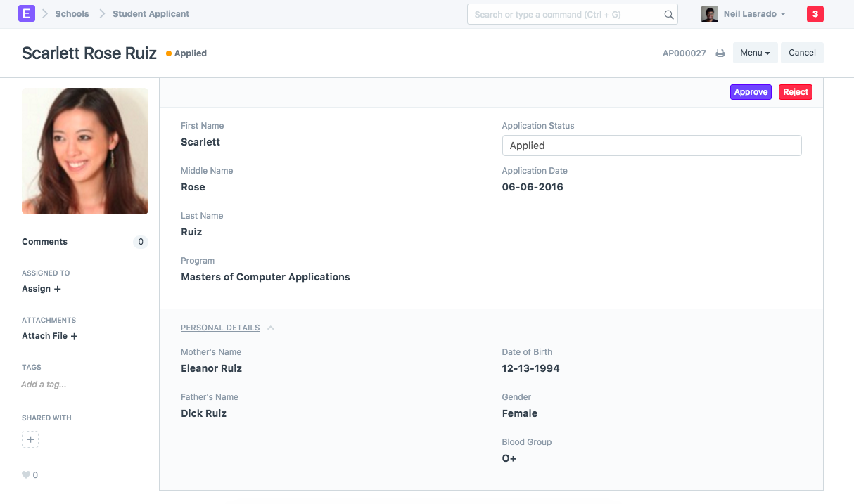Open the Menu dropdown
854x504 pixels.
(755, 53)
